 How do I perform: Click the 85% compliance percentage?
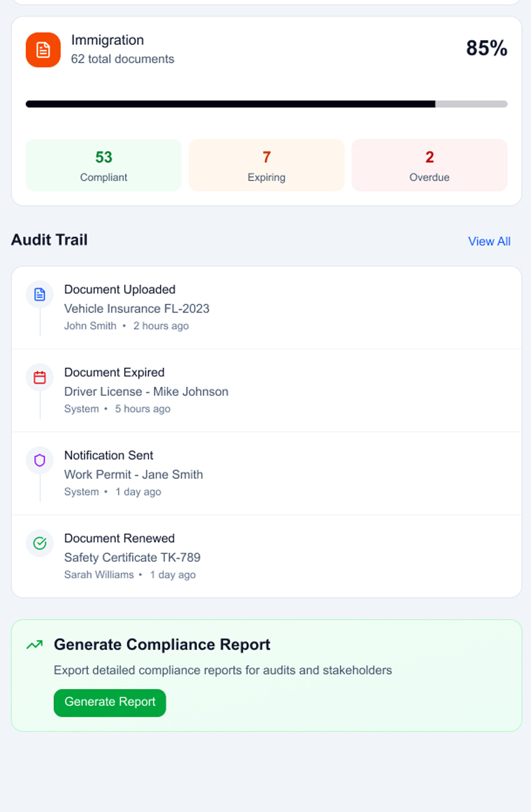(x=486, y=48)
